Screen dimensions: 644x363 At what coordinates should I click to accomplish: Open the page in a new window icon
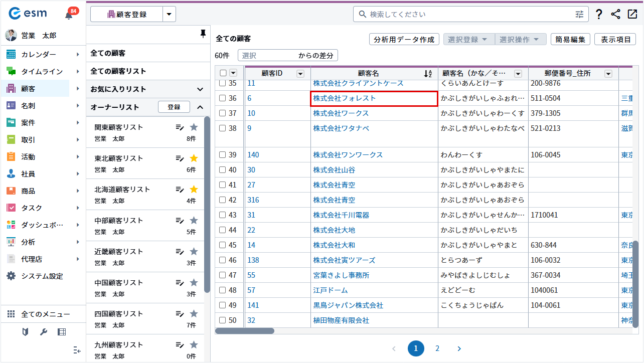pyautogui.click(x=632, y=15)
